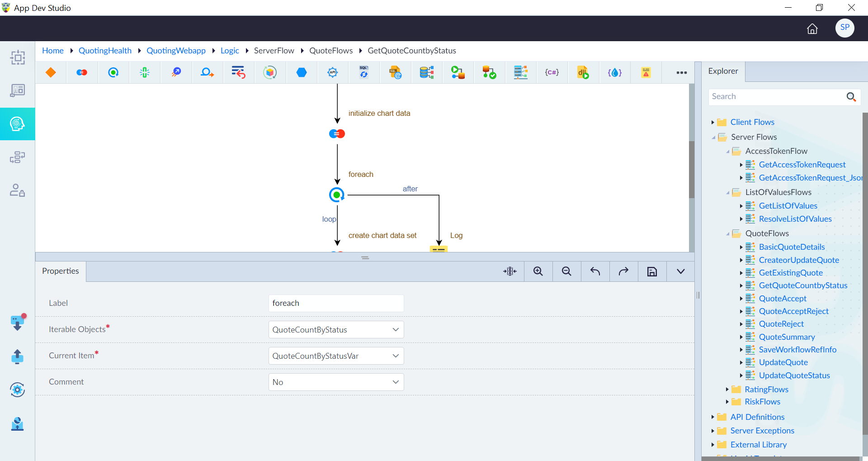The image size is (868, 461).
Task: Open the three-dots more tools menu
Action: point(682,72)
